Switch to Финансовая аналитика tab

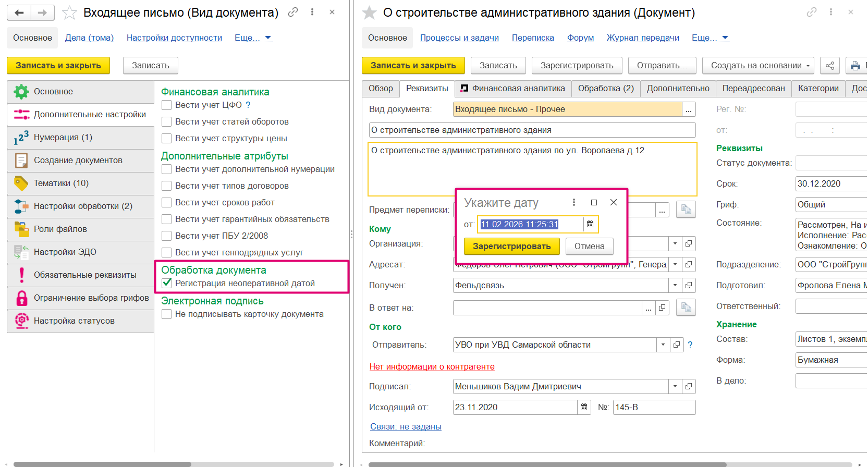pyautogui.click(x=513, y=89)
